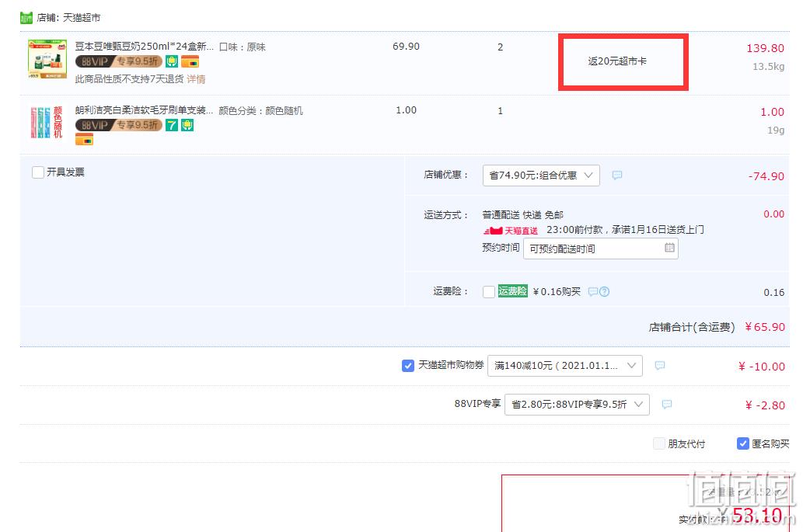Screen dimensions: 803x532
Task: Uncheck the 天猫超市购物券 checkbox
Action: (408, 366)
